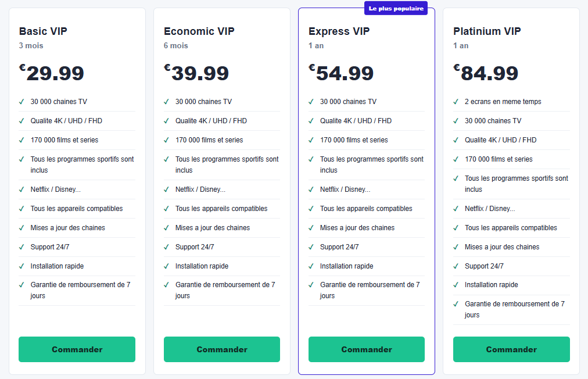
Task: Click the Economic VIP checkmark for 'Qualite 4K / UHD / FHD'
Action: pyautogui.click(x=166, y=121)
